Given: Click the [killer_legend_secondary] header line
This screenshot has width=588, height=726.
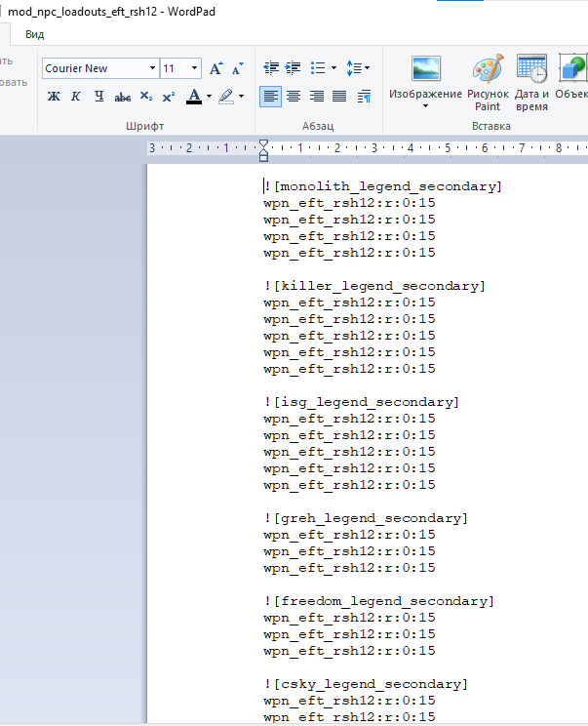Looking at the screenshot, I should coord(374,286).
